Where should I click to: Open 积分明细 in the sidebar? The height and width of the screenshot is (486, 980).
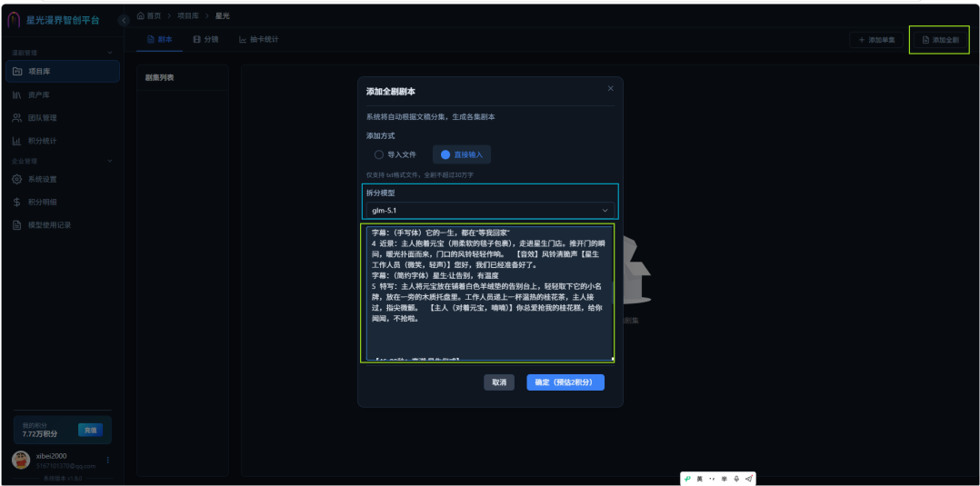63,203
